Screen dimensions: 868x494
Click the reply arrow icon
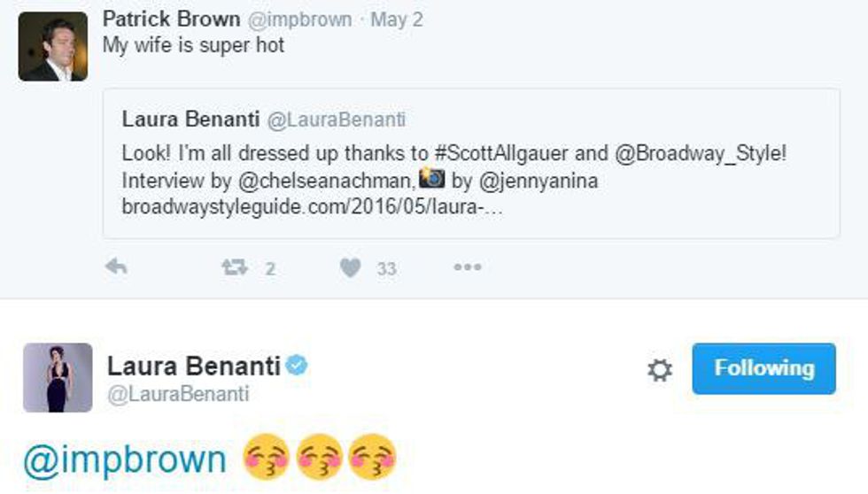click(x=116, y=267)
